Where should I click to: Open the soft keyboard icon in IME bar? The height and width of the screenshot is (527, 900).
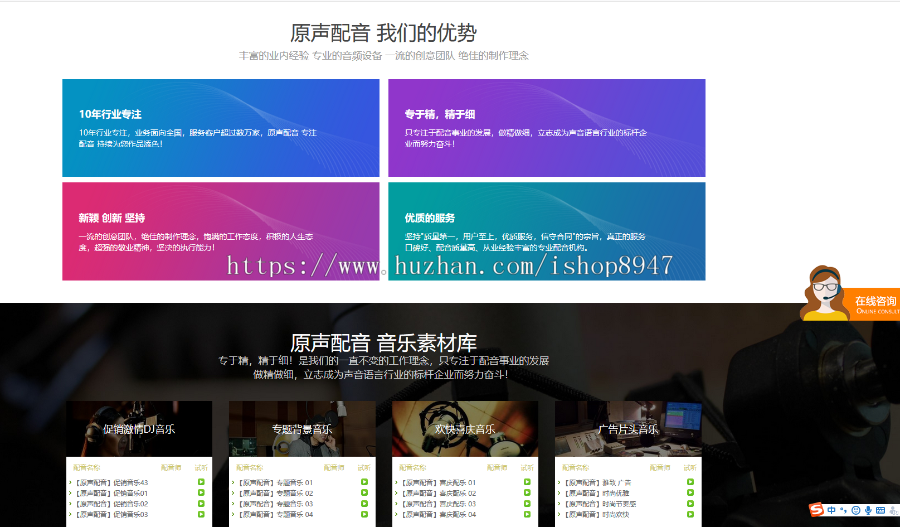click(880, 510)
